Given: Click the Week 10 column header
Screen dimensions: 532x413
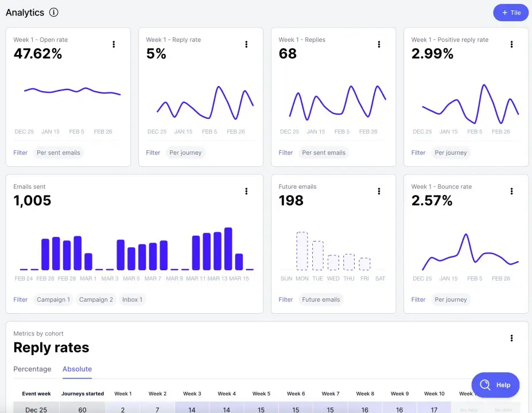Looking at the screenshot, I should click(434, 393).
